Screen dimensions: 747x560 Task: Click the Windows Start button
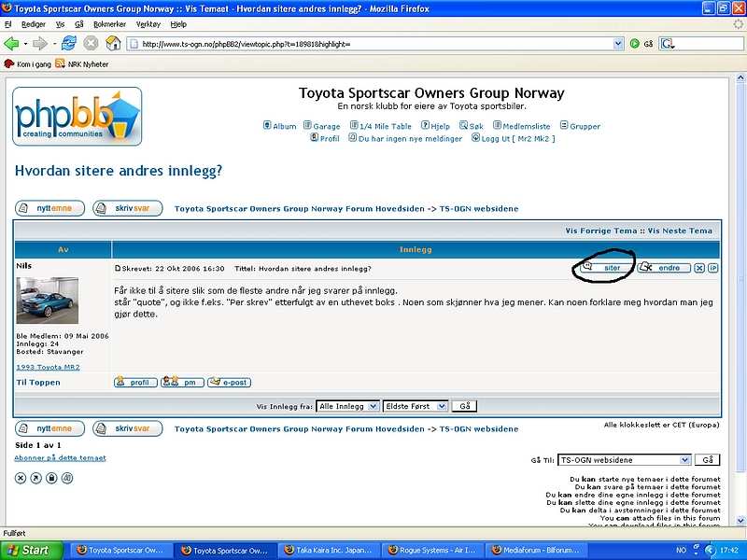click(29, 550)
